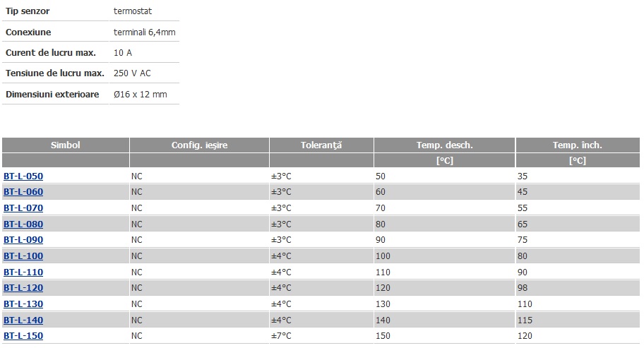Open the BT-L-130 product link
The height and width of the screenshot is (348, 644).
pyautogui.click(x=23, y=304)
